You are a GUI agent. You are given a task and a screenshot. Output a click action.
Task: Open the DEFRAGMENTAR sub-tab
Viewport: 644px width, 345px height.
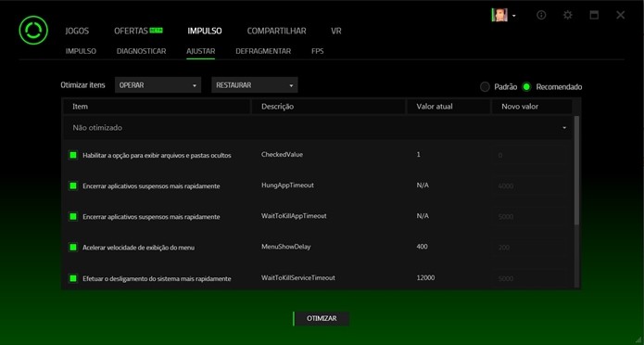[263, 51]
